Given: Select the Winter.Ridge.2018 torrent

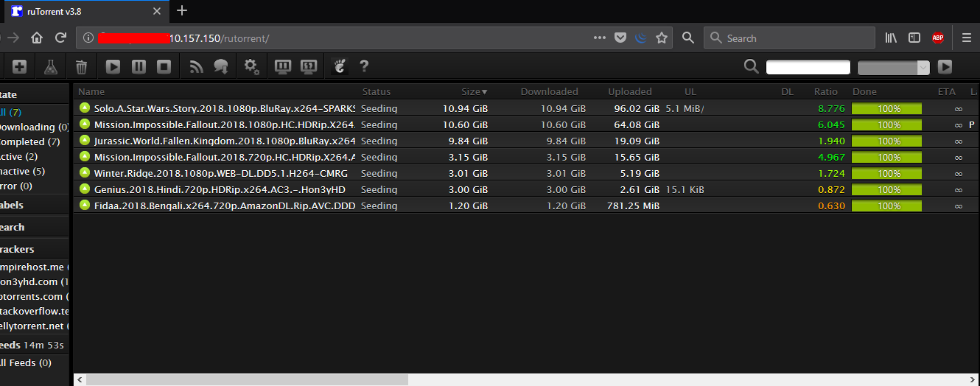Looking at the screenshot, I should pos(526,173).
